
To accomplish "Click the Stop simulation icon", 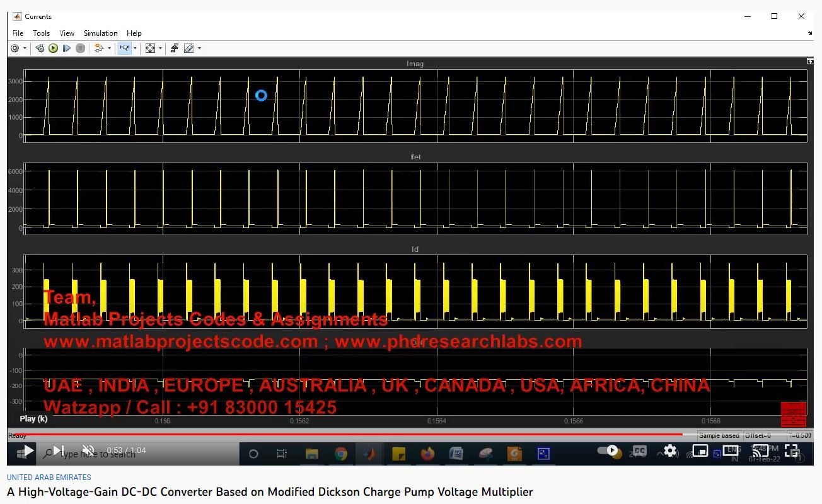I will coord(80,49).
